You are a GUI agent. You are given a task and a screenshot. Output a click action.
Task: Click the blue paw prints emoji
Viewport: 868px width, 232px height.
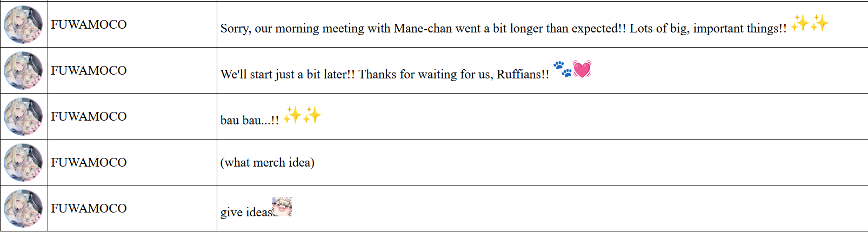pyautogui.click(x=562, y=69)
